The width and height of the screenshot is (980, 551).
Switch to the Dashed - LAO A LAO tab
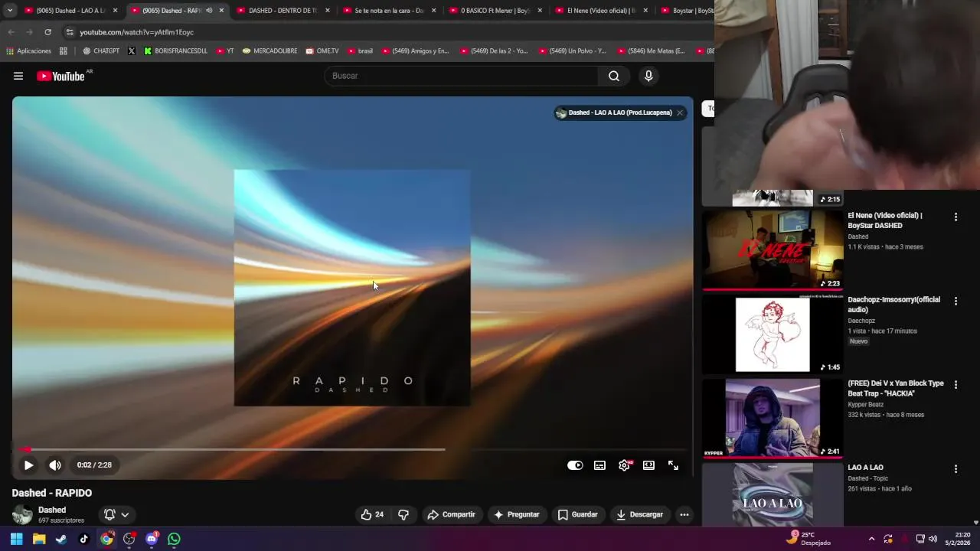70,11
